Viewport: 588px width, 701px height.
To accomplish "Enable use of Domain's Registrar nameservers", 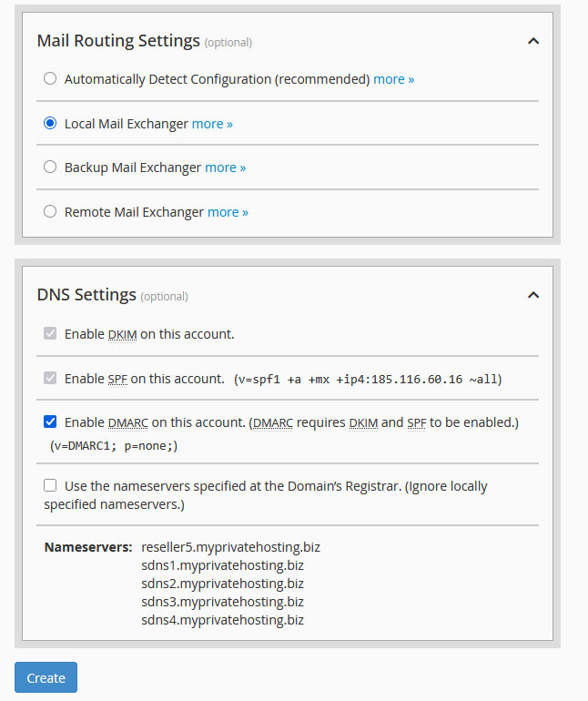I will coord(50,486).
